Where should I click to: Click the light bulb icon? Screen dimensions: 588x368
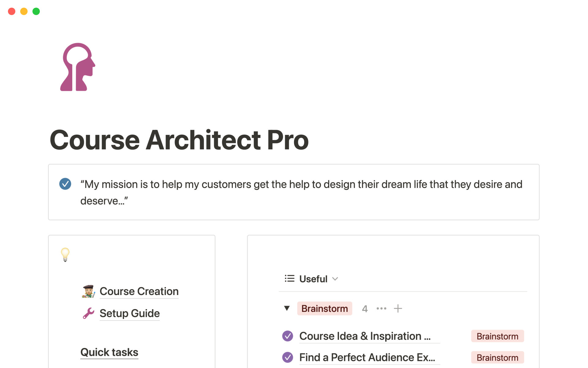65,255
